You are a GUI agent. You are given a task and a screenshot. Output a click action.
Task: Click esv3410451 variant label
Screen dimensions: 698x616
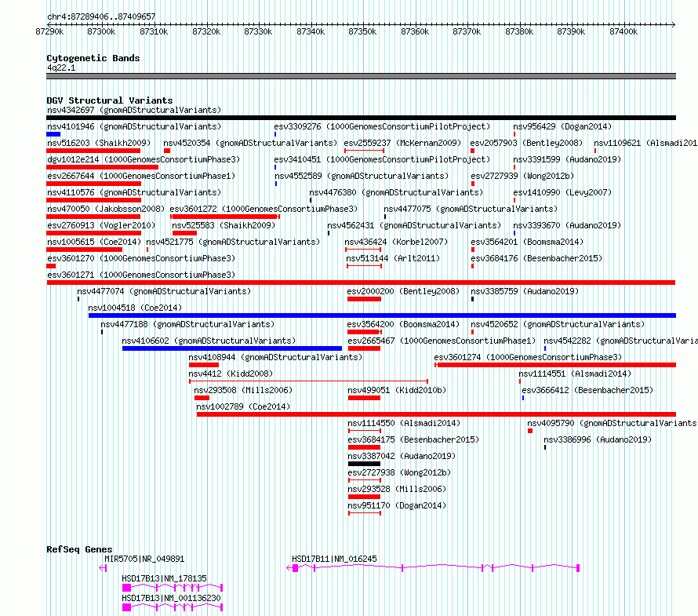pyautogui.click(x=382, y=159)
